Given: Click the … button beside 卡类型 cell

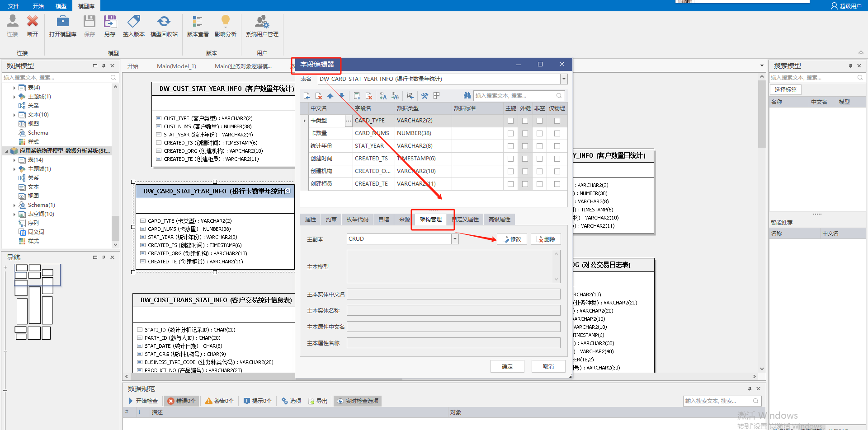Looking at the screenshot, I should (349, 121).
